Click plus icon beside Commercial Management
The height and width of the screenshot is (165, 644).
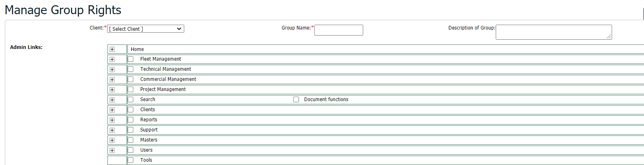point(112,80)
